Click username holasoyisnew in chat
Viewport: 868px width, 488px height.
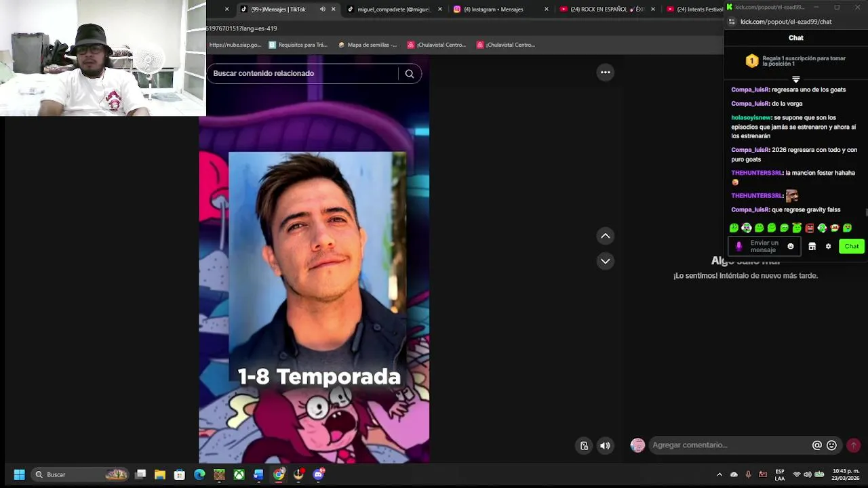coord(751,118)
